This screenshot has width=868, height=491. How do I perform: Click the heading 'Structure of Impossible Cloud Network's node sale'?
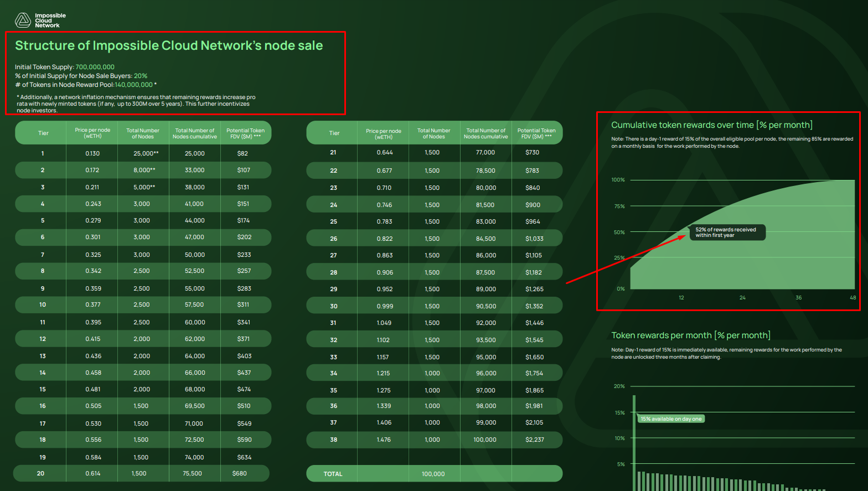[x=169, y=45]
